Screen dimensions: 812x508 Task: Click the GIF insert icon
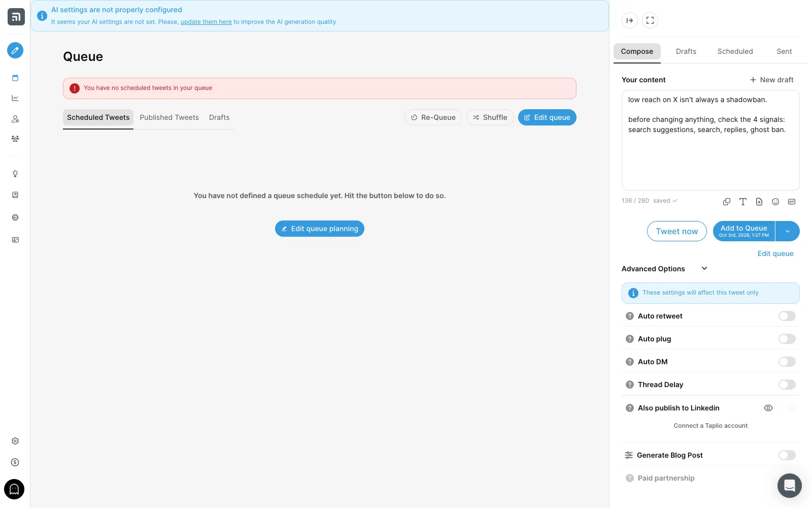[792, 202]
